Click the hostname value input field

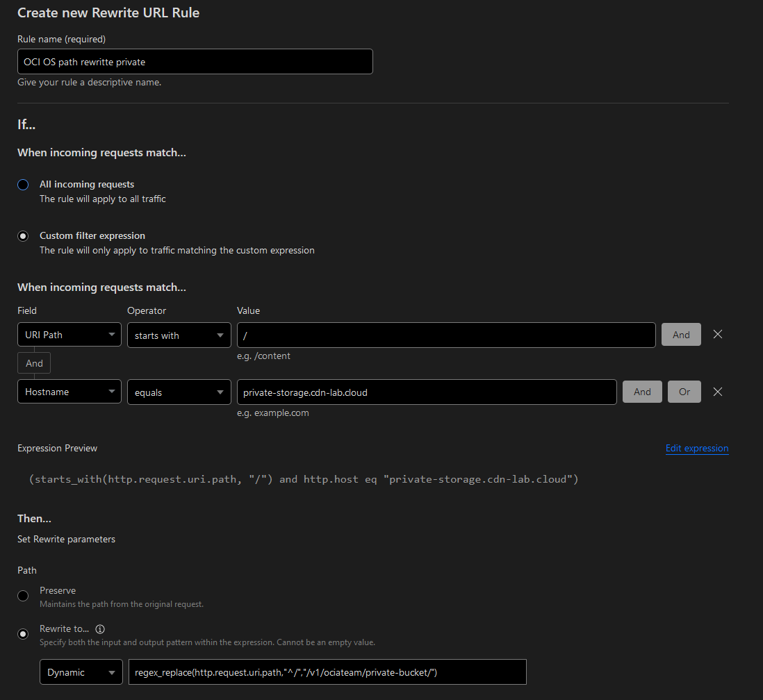(x=427, y=392)
